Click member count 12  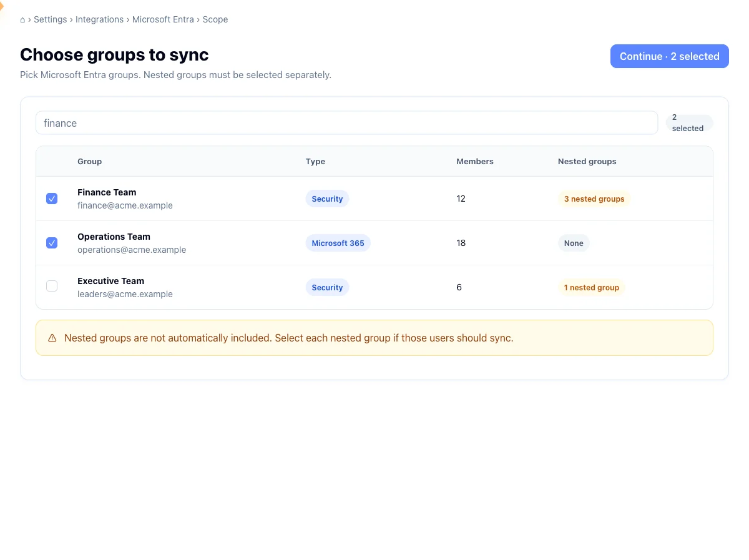[461, 199]
